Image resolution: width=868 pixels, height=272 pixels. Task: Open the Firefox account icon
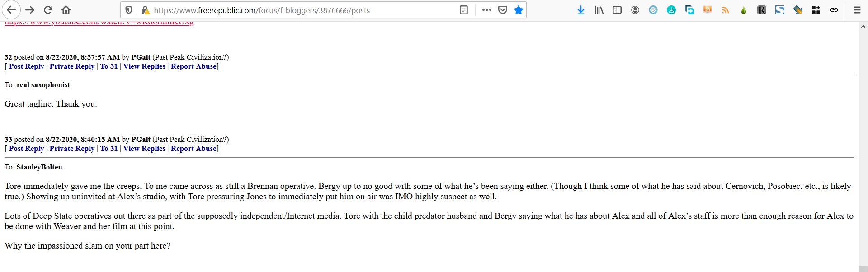(x=635, y=10)
